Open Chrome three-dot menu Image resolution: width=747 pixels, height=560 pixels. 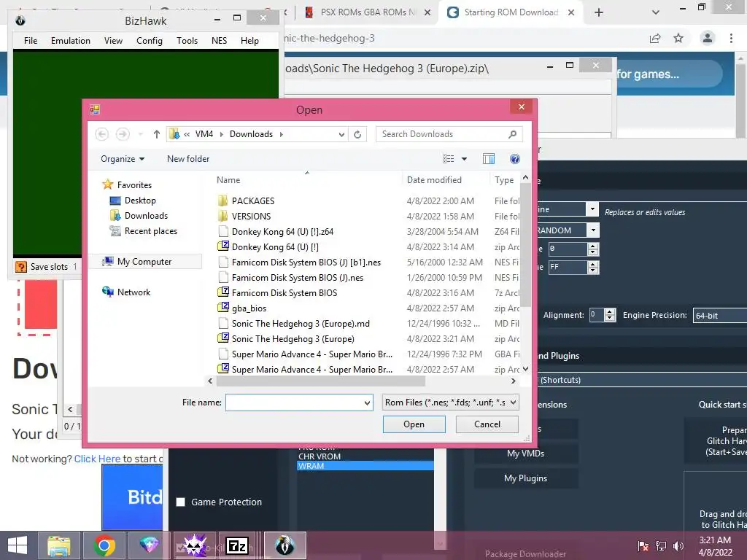coord(731,38)
